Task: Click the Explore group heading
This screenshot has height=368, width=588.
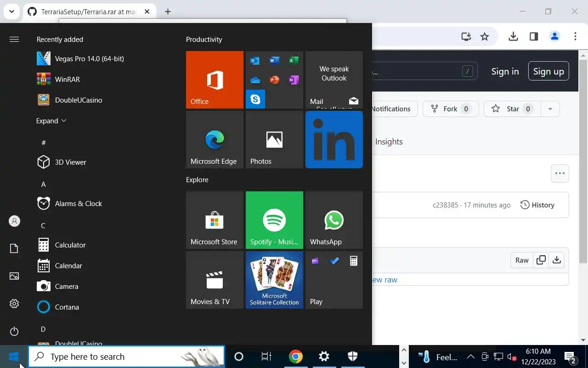Action: coord(197,180)
